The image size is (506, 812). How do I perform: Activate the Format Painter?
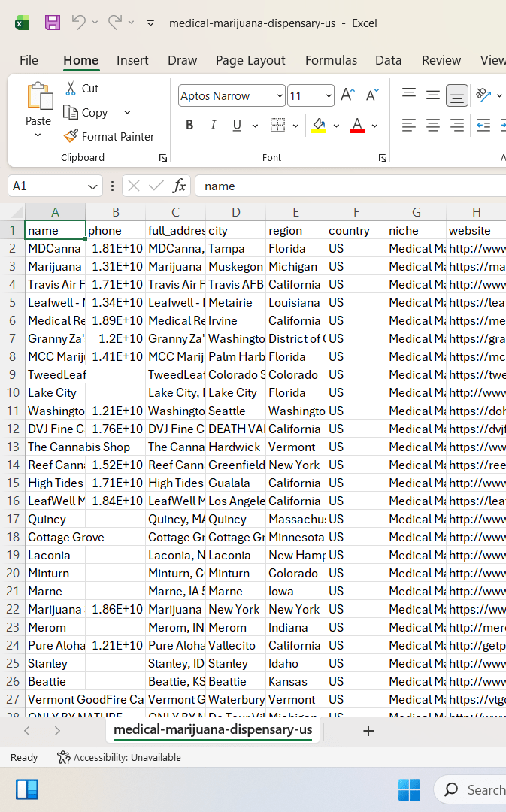[109, 136]
